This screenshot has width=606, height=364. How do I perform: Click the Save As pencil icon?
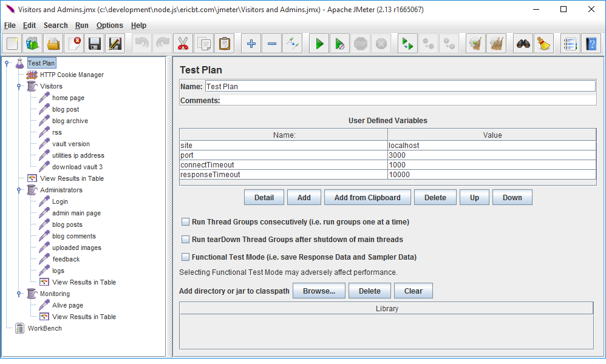(115, 44)
